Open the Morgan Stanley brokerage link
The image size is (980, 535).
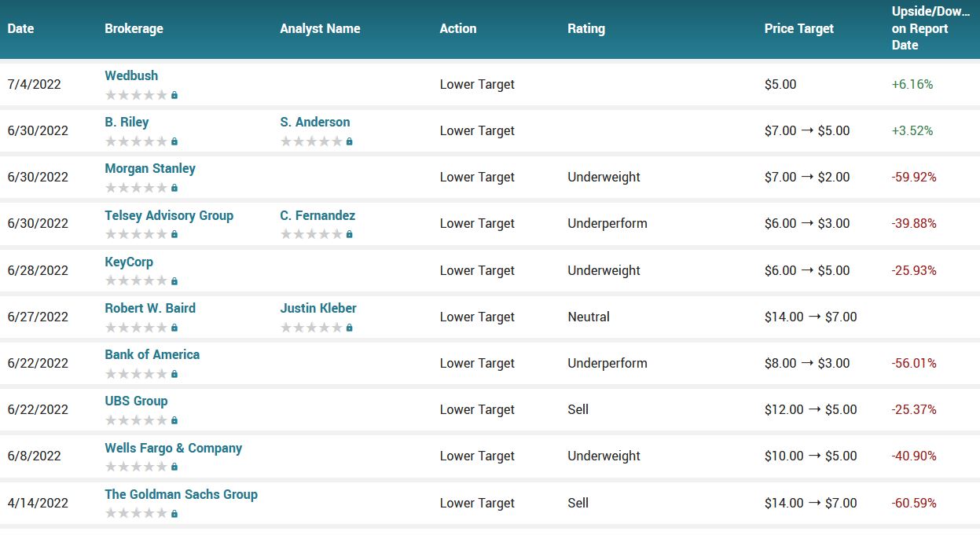coord(150,168)
